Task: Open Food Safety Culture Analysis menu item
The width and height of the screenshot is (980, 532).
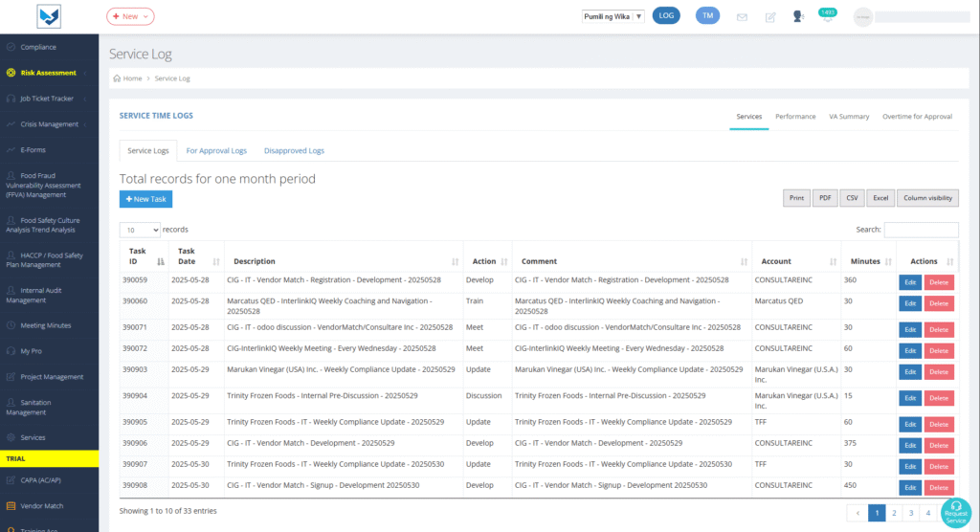Action: click(50, 225)
